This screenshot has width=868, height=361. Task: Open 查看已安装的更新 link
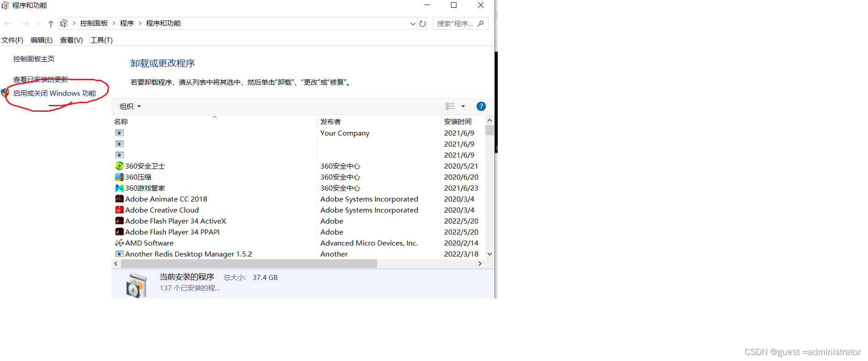[41, 79]
